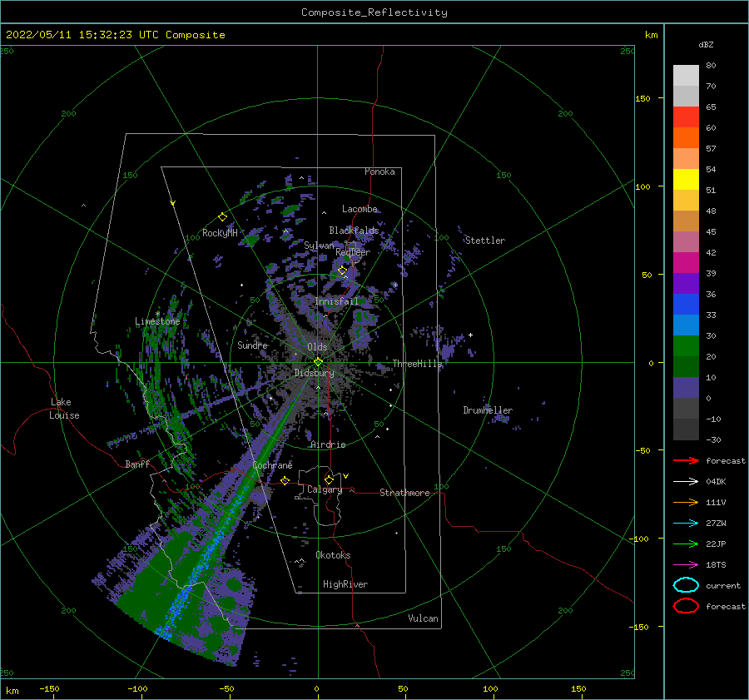Select the radar-site diamond marker above Didsbury
Viewport: 749px width, 700px height.
coord(318,362)
